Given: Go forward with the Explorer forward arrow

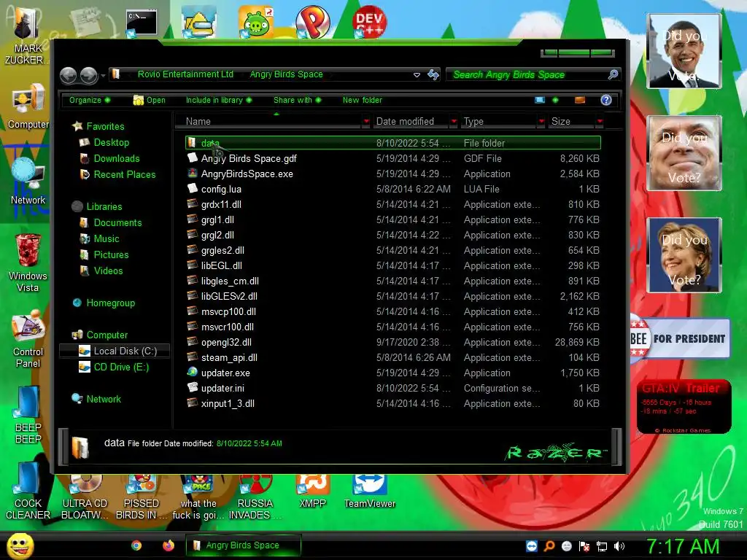Looking at the screenshot, I should click(88, 75).
